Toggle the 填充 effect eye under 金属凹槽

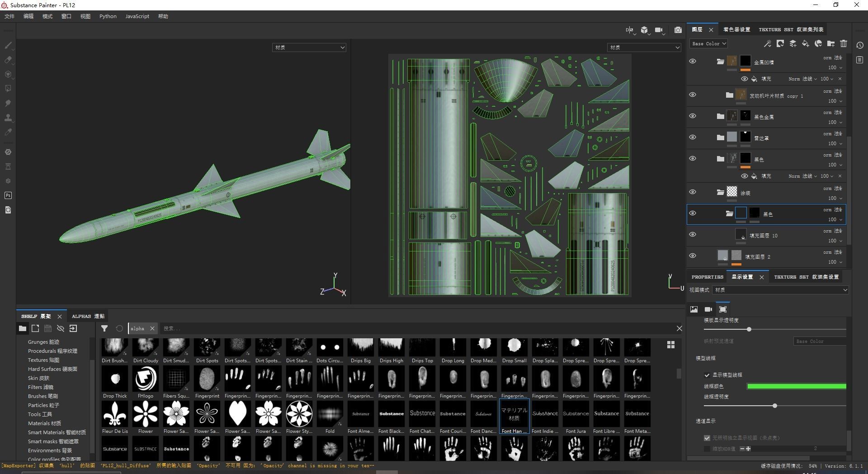coord(744,79)
